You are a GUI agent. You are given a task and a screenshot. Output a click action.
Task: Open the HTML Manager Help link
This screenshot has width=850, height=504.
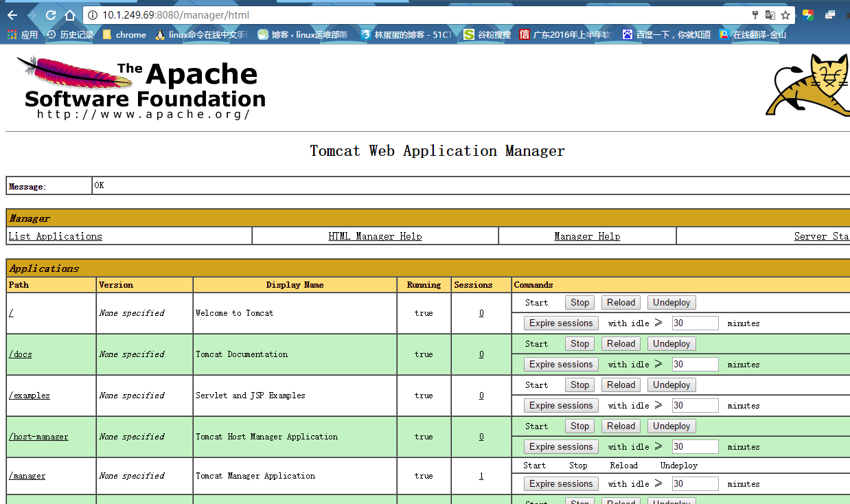click(375, 236)
